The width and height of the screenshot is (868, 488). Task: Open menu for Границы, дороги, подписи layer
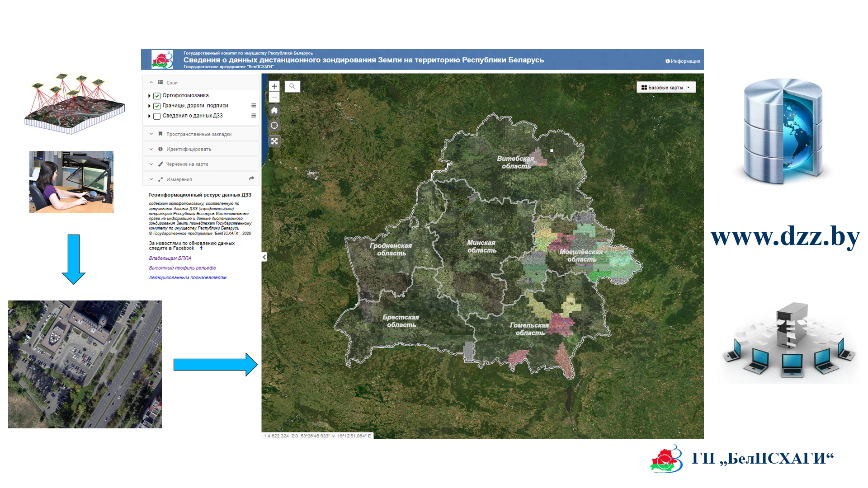[254, 105]
